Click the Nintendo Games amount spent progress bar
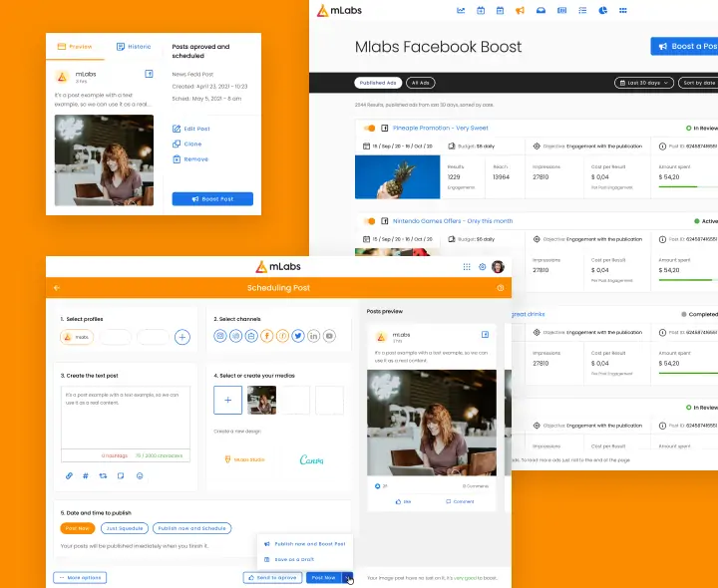The image size is (718, 588). coord(688,280)
